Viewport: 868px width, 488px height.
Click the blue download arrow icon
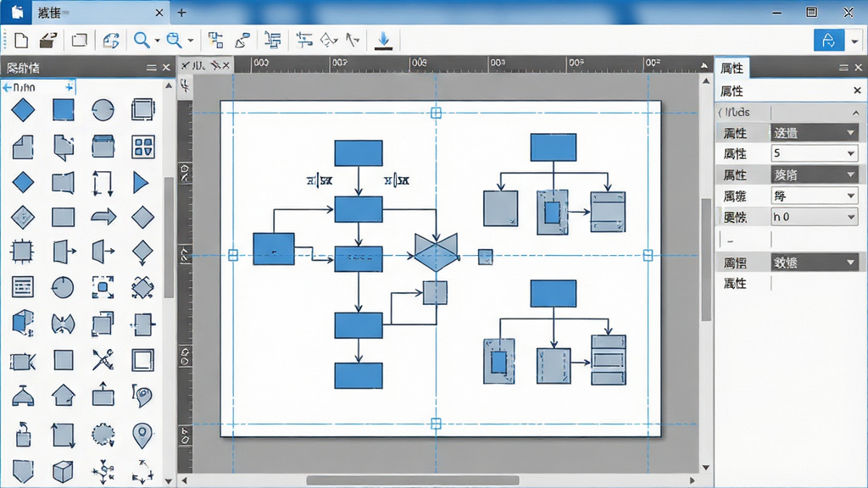point(383,41)
